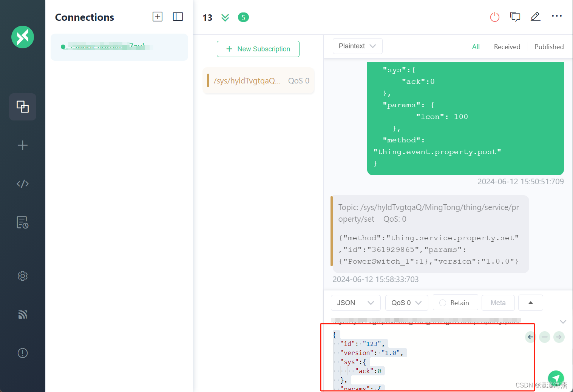Go to previous payload history arrow

click(530, 337)
